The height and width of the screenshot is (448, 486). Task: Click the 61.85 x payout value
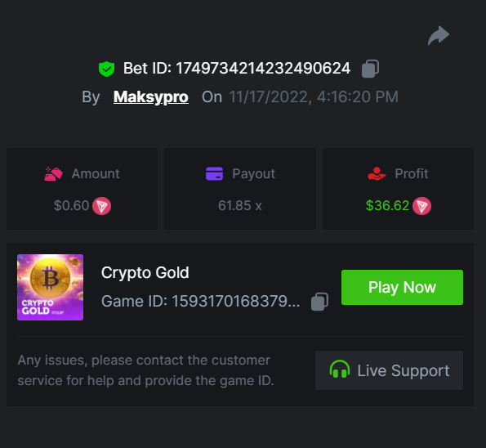click(240, 206)
